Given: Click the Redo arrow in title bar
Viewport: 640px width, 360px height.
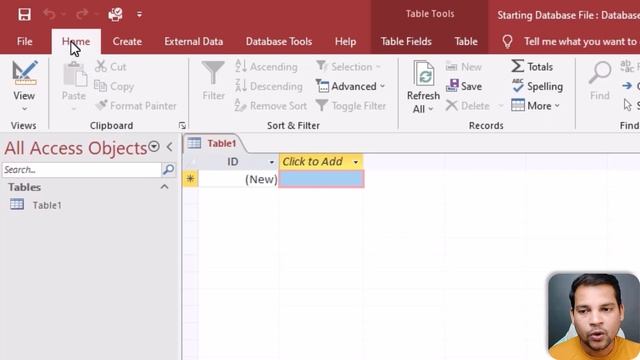Looking at the screenshot, I should (x=82, y=14).
